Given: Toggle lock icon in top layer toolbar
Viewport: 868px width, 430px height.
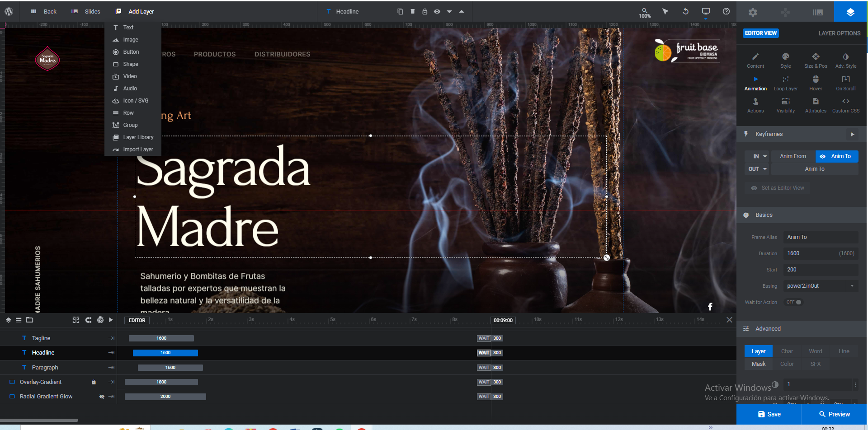Looking at the screenshot, I should point(425,11).
